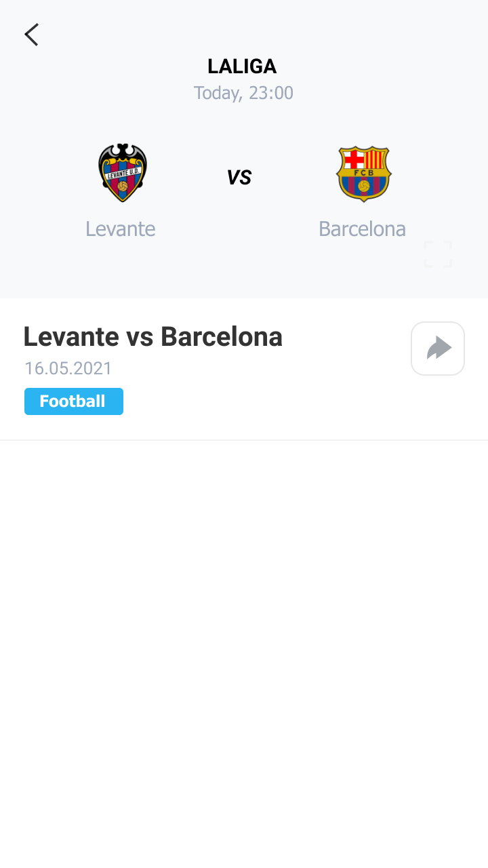Tap the empty white content area
The height and width of the screenshot is (868, 488).
tap(244, 654)
